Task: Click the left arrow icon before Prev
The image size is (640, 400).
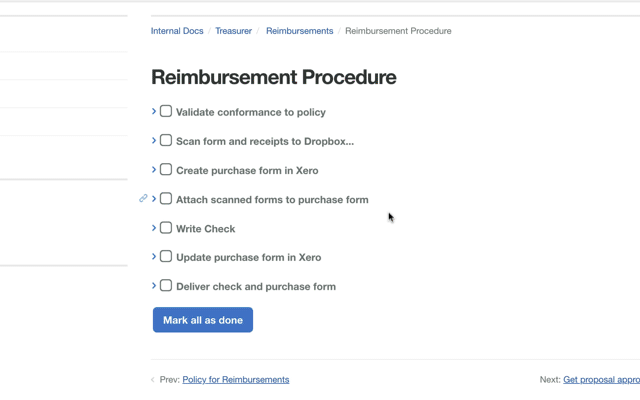Action: (153, 380)
